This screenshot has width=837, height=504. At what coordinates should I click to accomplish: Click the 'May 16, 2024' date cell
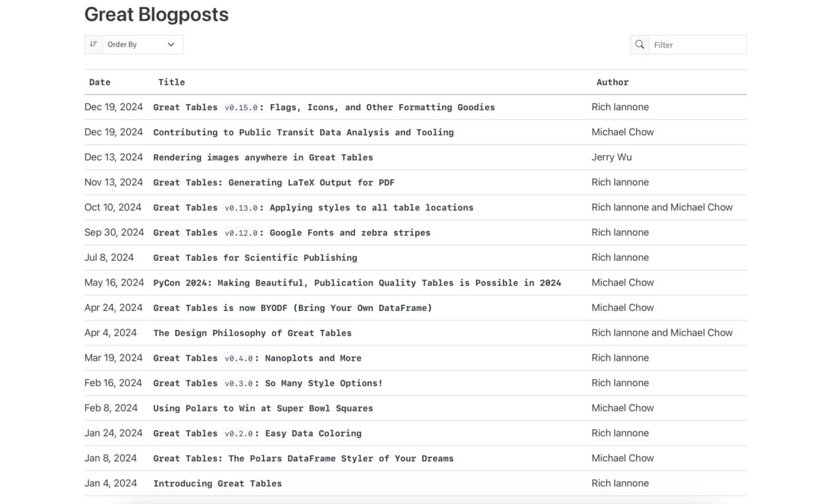point(114,282)
